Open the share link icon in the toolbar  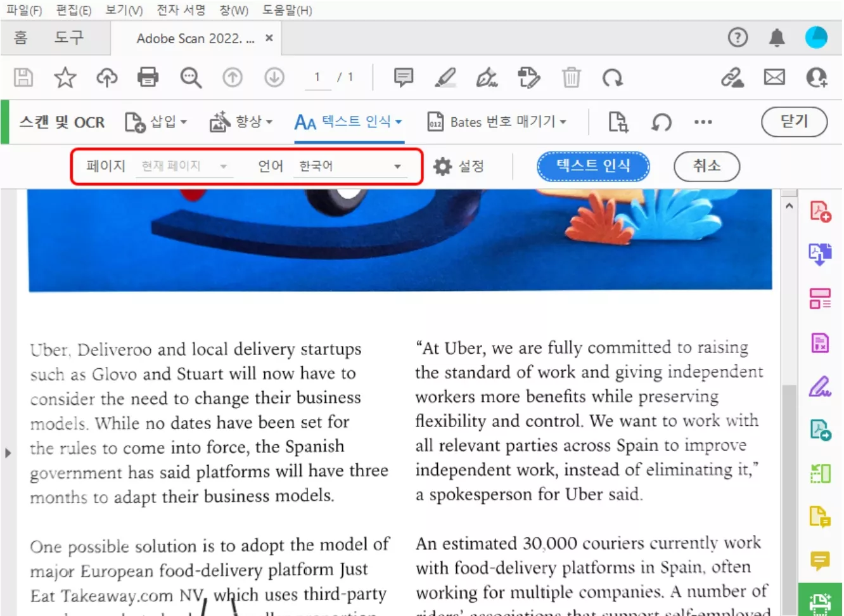(x=732, y=77)
